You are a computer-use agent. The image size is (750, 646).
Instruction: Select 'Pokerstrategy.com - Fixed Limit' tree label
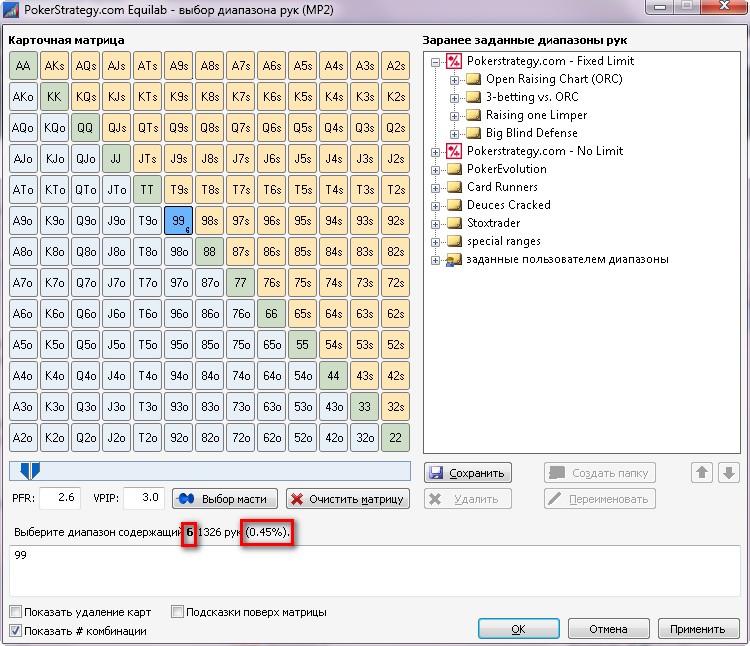(x=550, y=61)
